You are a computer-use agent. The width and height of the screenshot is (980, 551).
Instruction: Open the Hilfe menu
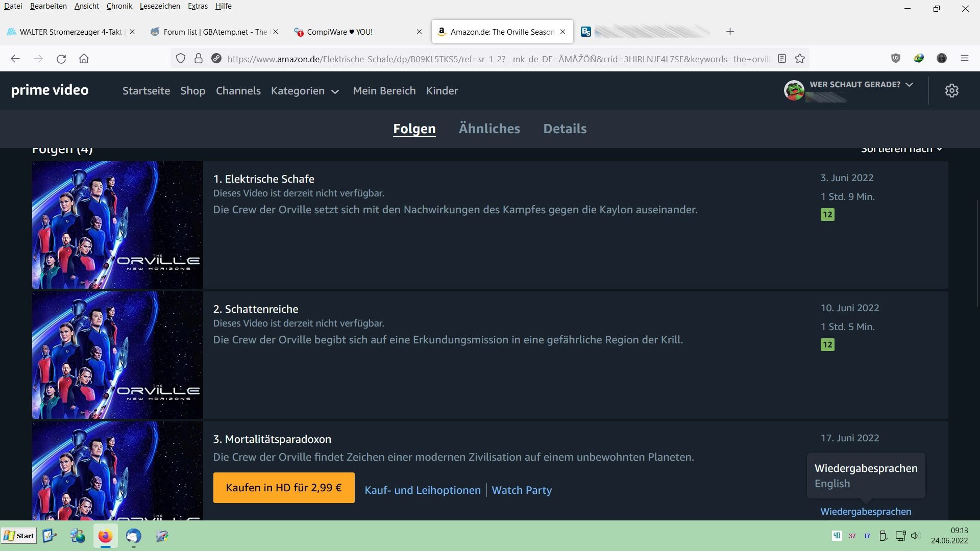(x=224, y=6)
